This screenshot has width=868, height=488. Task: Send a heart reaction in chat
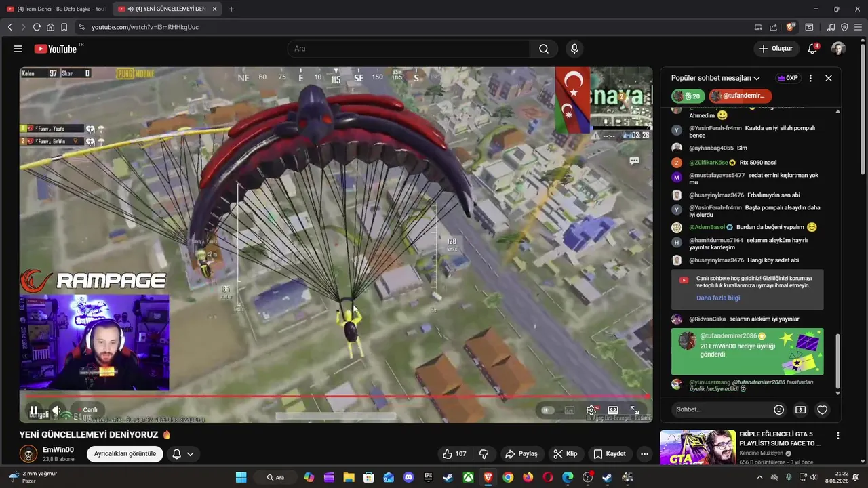click(x=822, y=409)
